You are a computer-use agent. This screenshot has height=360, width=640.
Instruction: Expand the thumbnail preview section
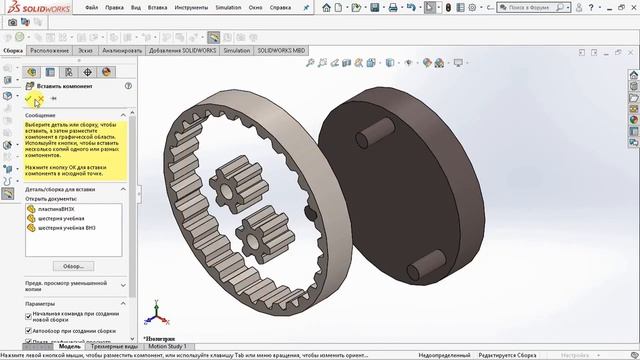pos(123,285)
